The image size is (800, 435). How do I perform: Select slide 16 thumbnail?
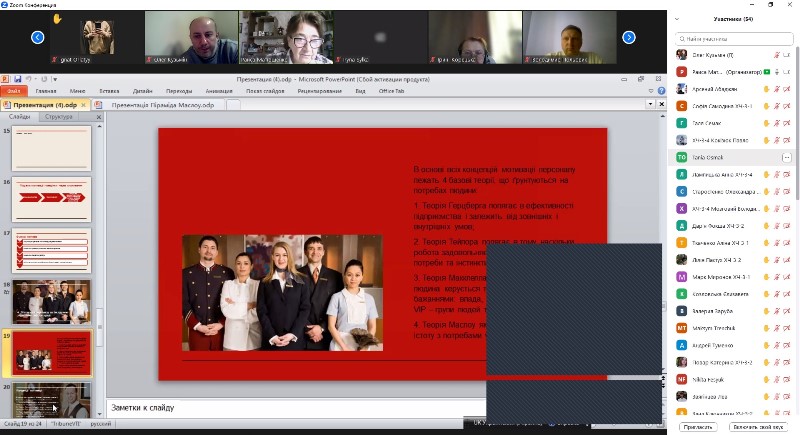point(52,199)
